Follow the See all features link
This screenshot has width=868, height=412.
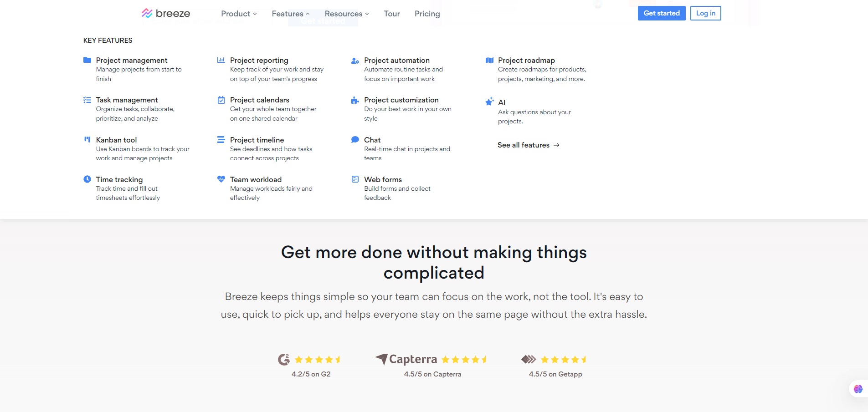[528, 145]
